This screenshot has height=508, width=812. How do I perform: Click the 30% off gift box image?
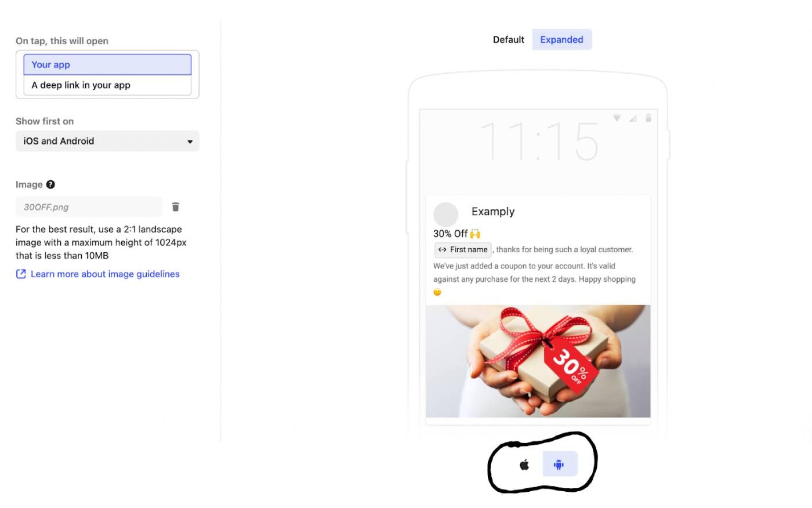pyautogui.click(x=538, y=361)
